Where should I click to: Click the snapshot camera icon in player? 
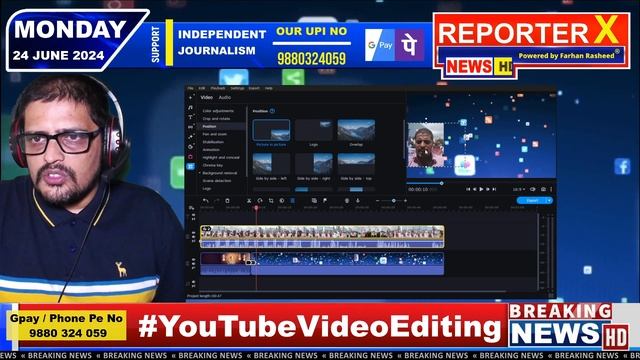(x=543, y=189)
